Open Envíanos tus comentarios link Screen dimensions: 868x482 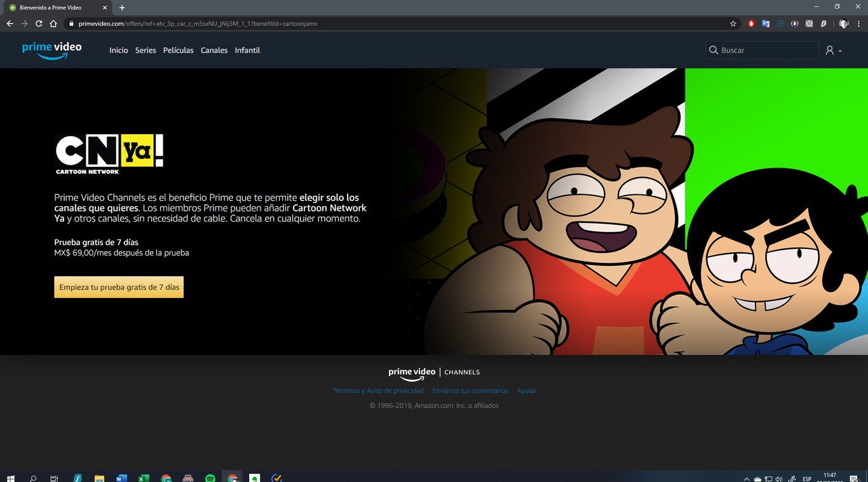[470, 391]
